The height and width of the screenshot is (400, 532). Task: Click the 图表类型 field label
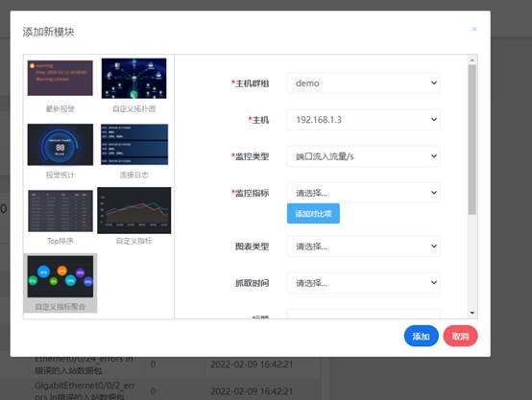tap(253, 247)
